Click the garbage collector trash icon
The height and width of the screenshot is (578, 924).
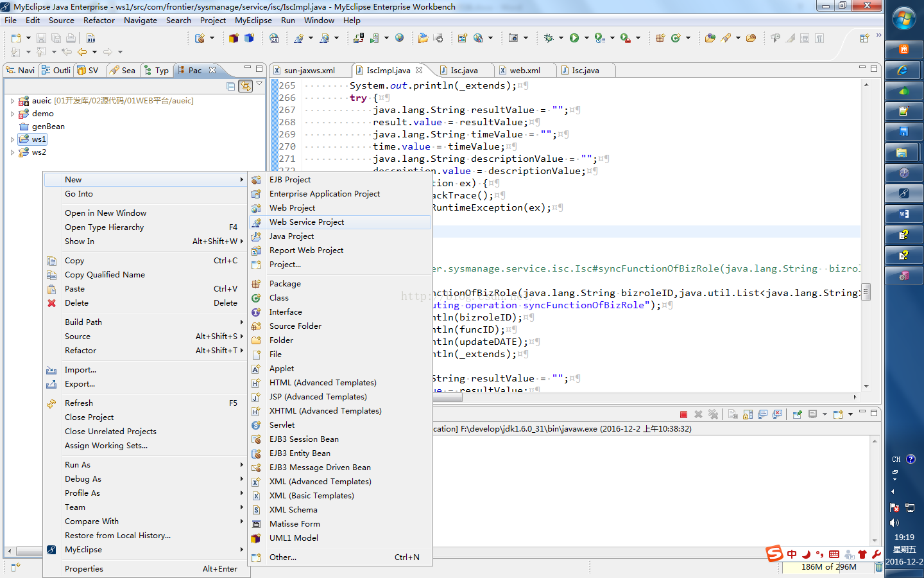878,567
